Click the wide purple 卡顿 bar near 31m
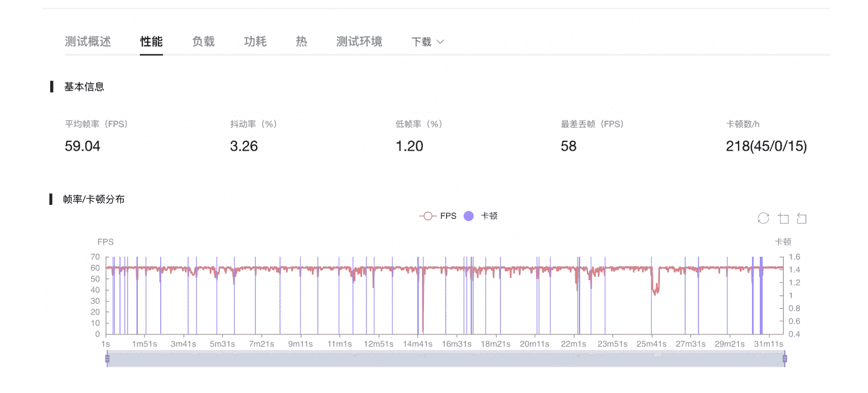 [x=761, y=295]
